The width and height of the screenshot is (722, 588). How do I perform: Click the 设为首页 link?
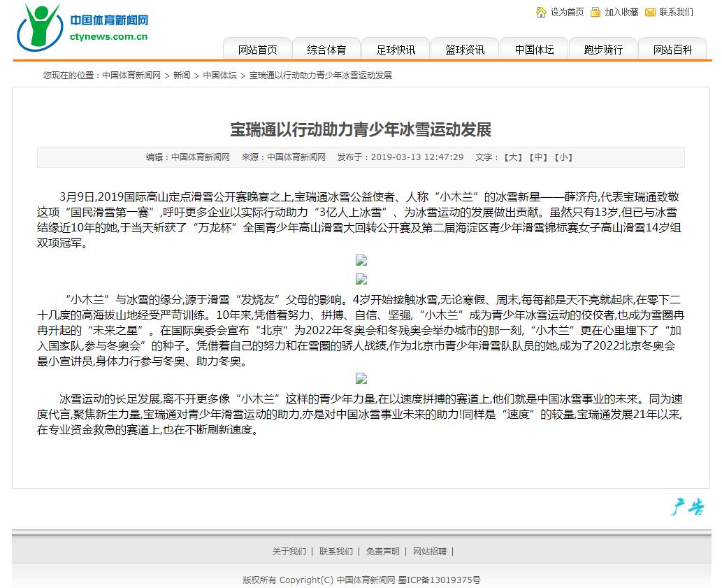[567, 13]
